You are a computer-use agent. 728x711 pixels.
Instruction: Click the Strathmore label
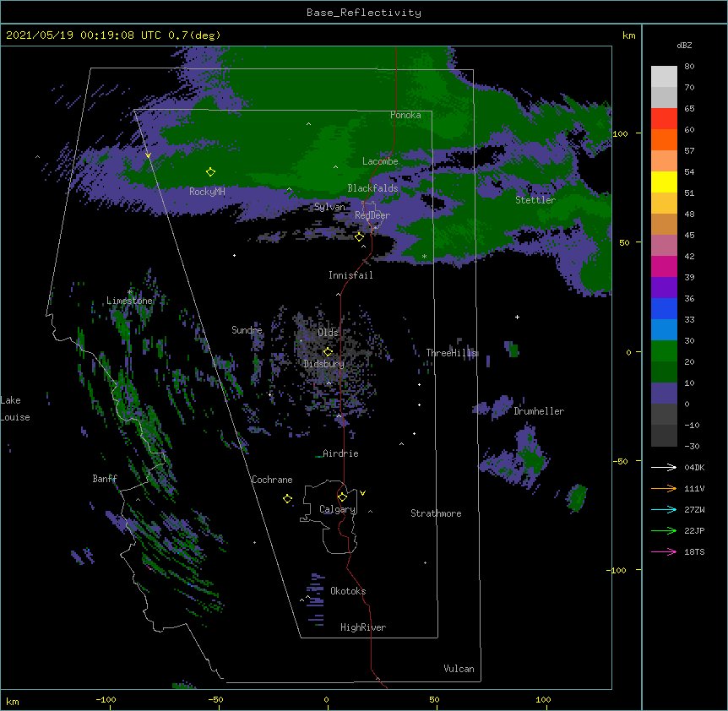(x=436, y=513)
